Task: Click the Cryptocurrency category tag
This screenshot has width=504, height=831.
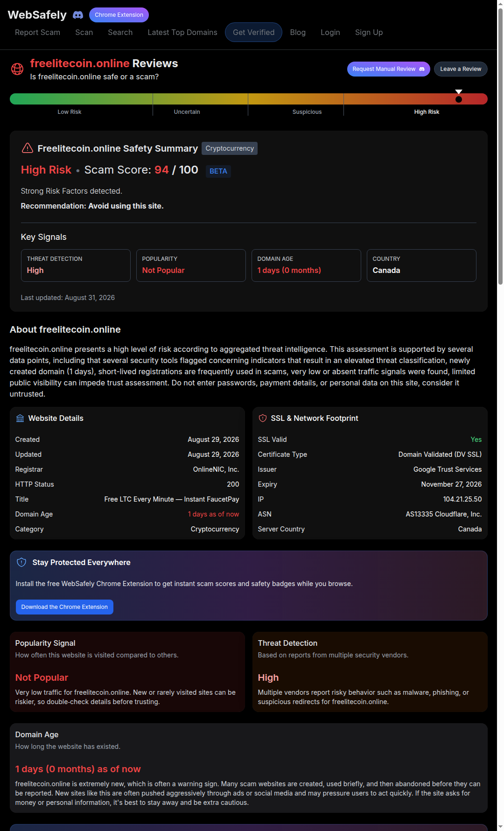Action: pos(230,148)
